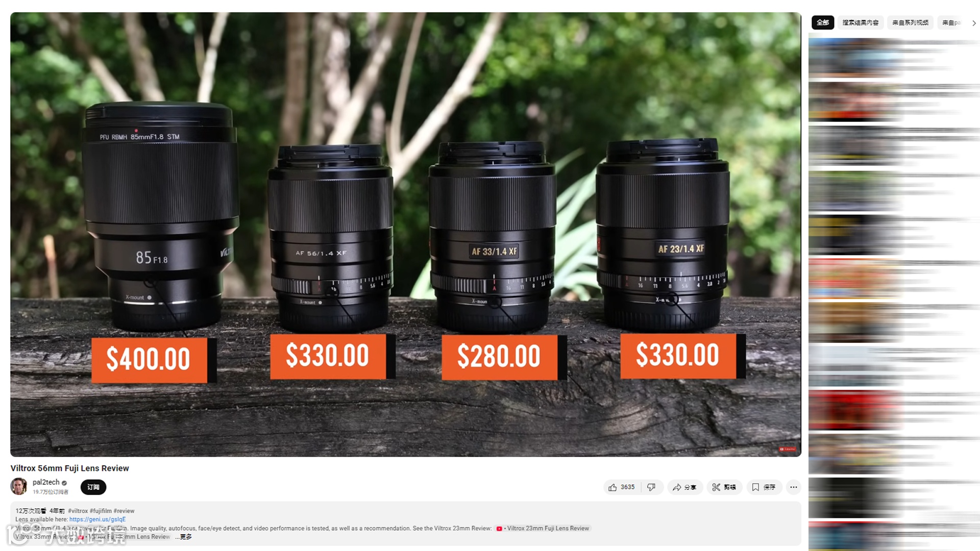
Task: Open the share (分享) arrow button
Action: click(x=684, y=487)
